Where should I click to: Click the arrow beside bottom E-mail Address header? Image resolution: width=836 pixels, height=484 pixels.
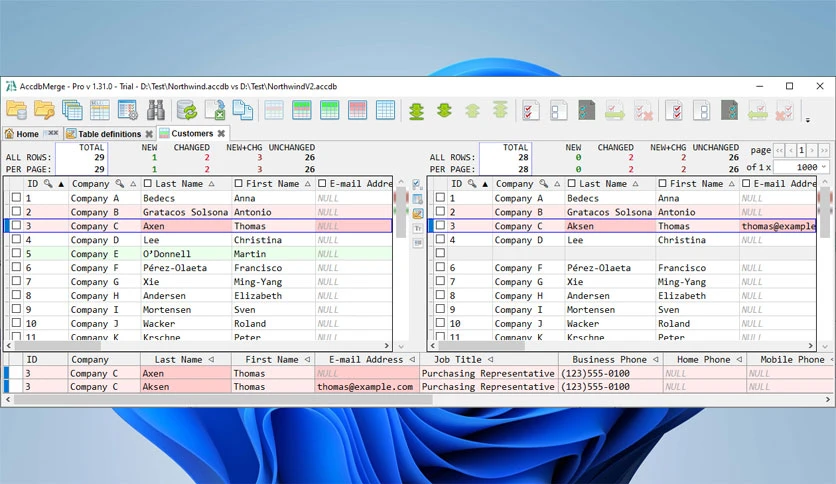(412, 360)
